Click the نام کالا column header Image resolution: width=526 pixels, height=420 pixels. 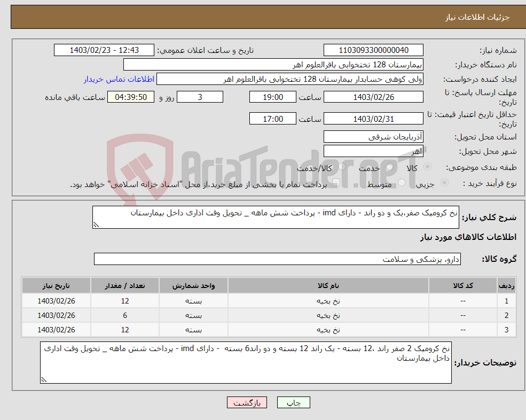click(x=328, y=286)
